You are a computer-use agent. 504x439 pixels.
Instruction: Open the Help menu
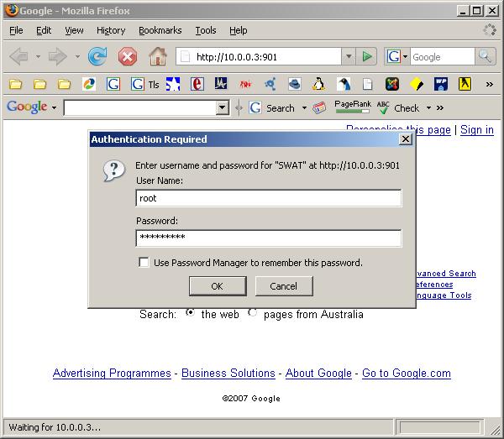point(239,30)
